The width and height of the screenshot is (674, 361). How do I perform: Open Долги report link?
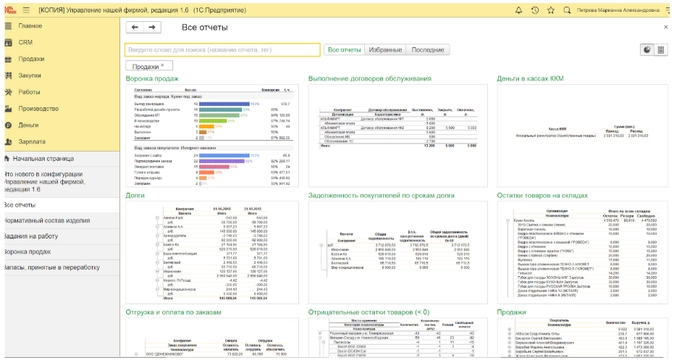pos(135,196)
